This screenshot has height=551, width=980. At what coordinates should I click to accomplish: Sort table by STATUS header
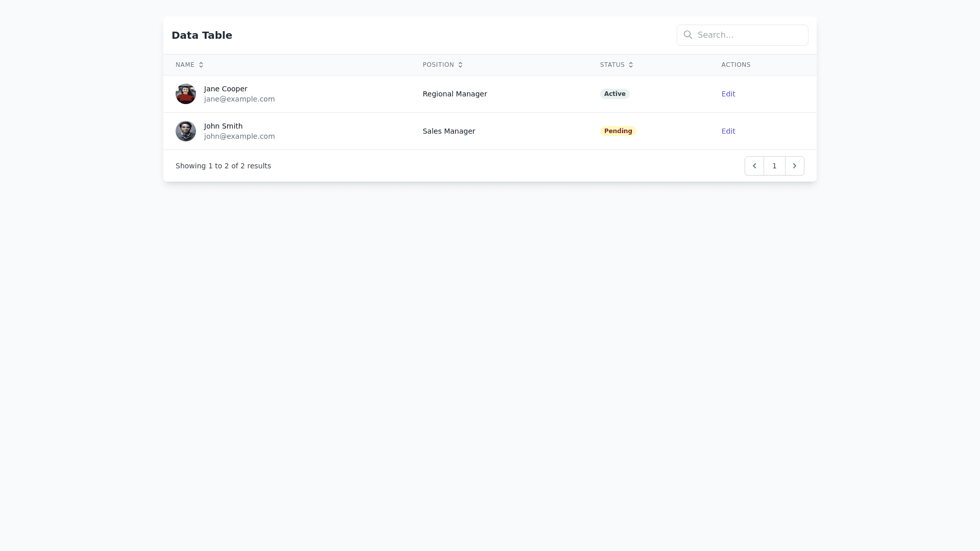click(x=612, y=65)
